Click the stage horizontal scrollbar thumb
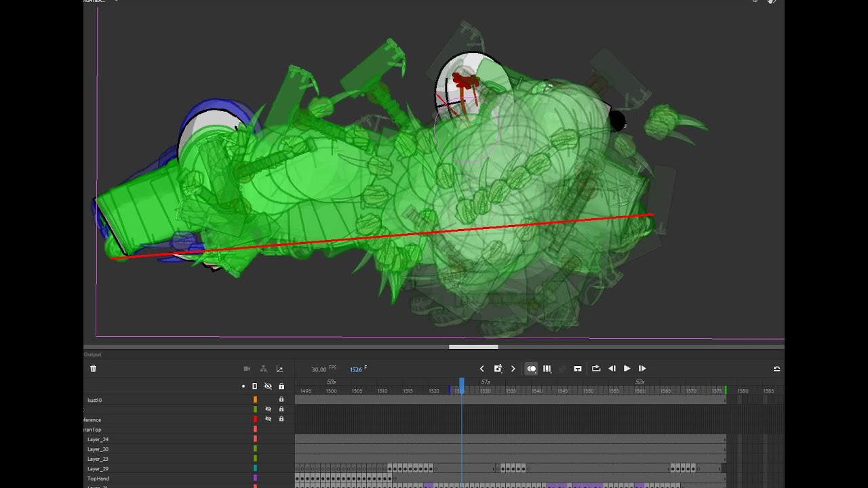This screenshot has height=488, width=868. click(473, 347)
